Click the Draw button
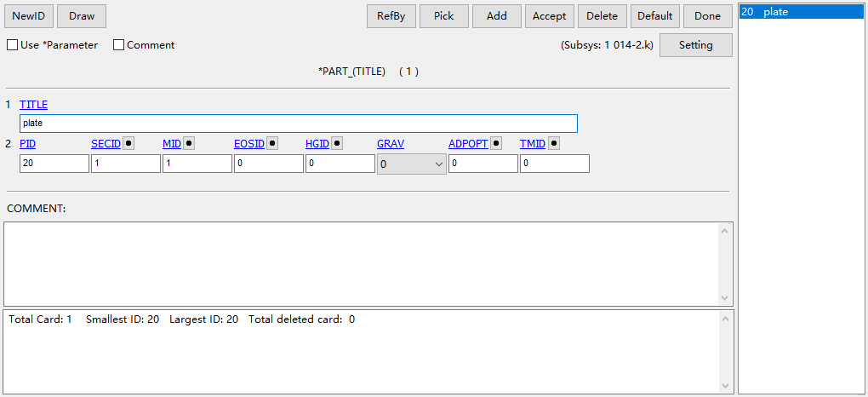Screen dimensions: 868x397 click(82, 16)
